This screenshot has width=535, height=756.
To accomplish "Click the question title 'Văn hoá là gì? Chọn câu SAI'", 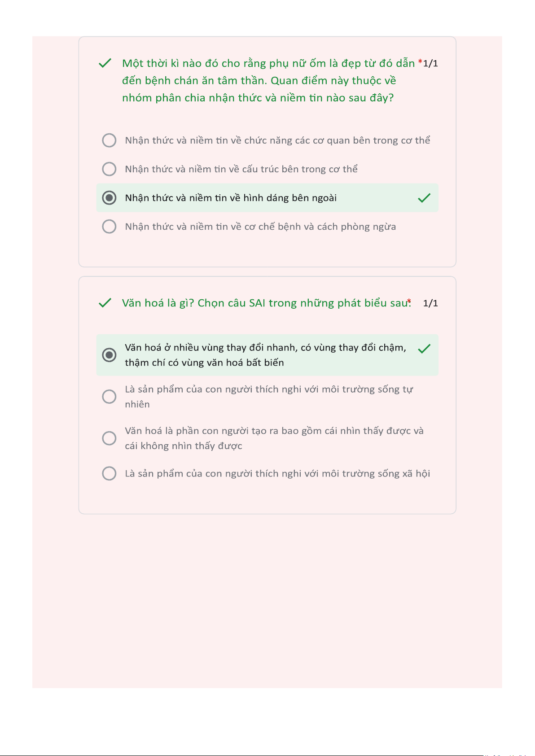I will coord(265,303).
